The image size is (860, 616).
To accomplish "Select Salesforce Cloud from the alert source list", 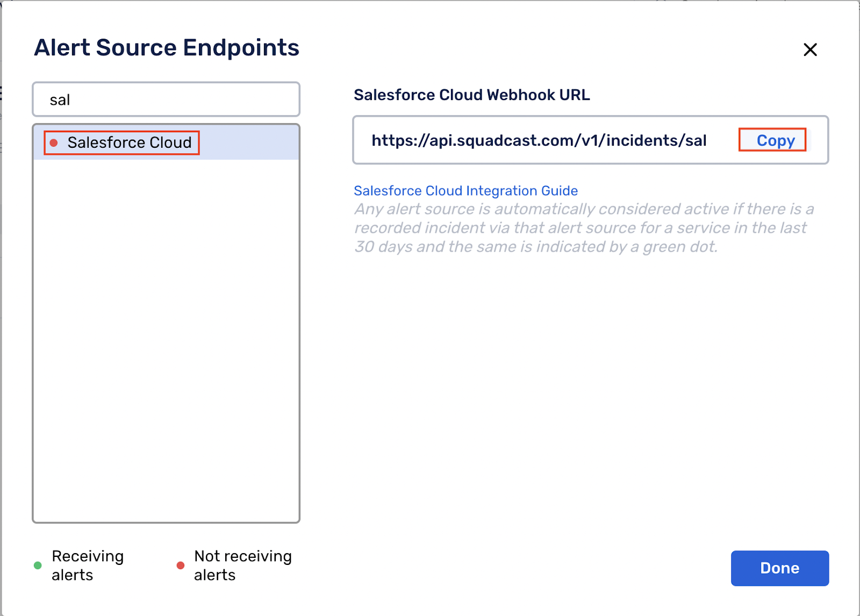I will (129, 142).
